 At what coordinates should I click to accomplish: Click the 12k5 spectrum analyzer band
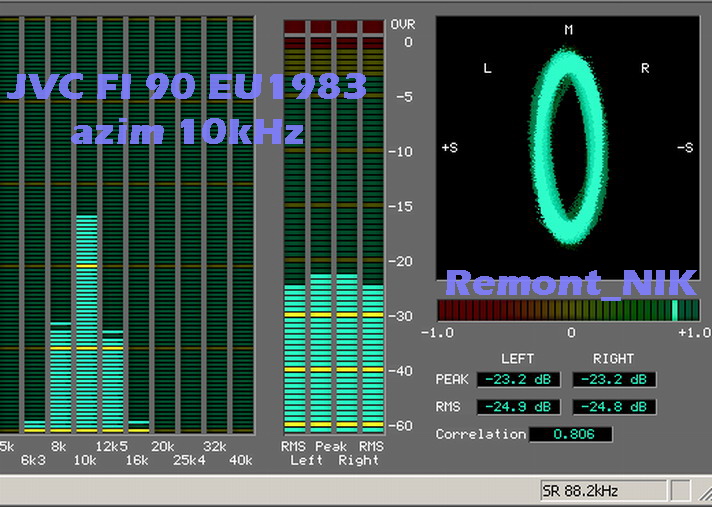pyautogui.click(x=113, y=380)
